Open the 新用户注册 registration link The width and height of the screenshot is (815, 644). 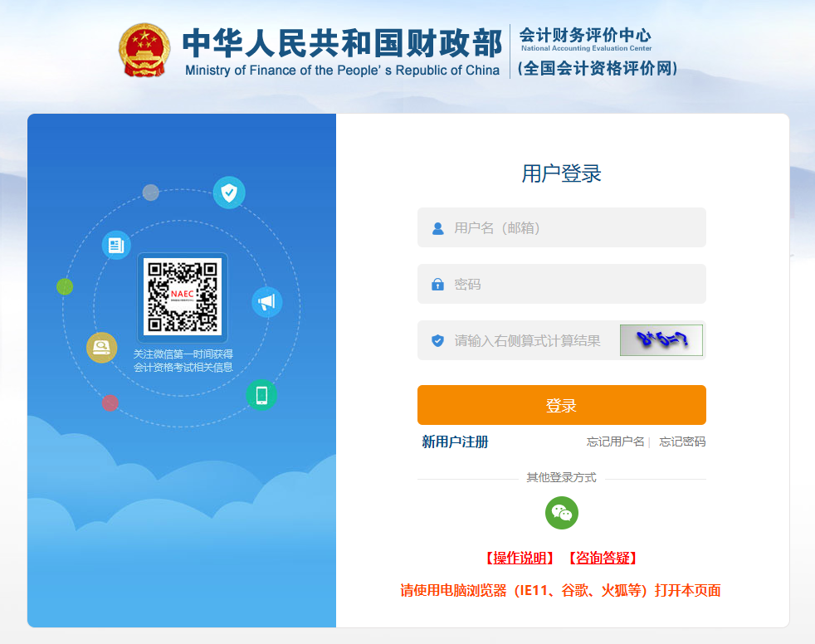(455, 442)
